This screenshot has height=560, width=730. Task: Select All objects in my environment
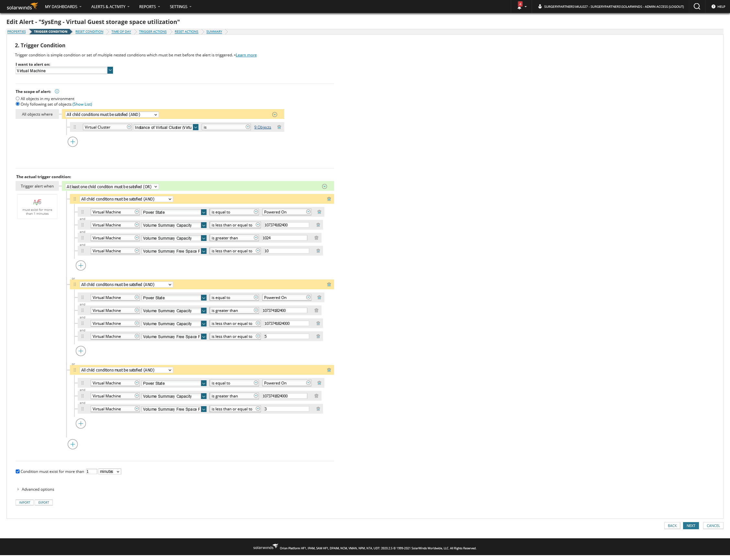click(18, 99)
